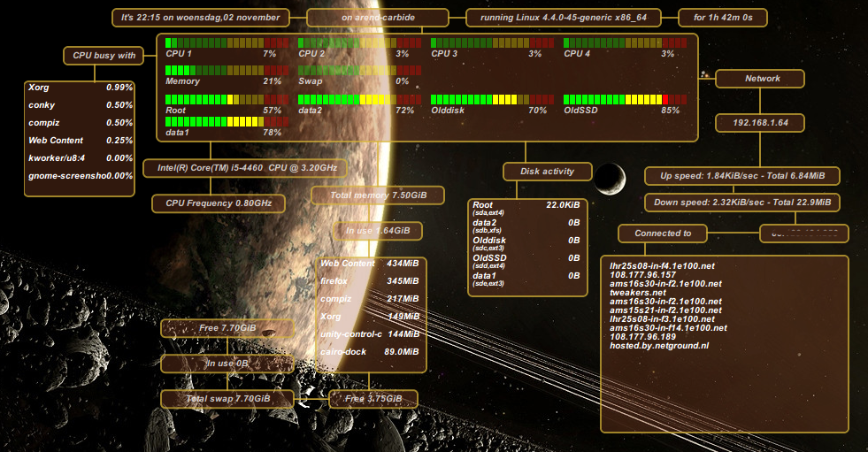The width and height of the screenshot is (868, 452).
Task: Click the Memory 21% usage bar
Action: [x=227, y=70]
